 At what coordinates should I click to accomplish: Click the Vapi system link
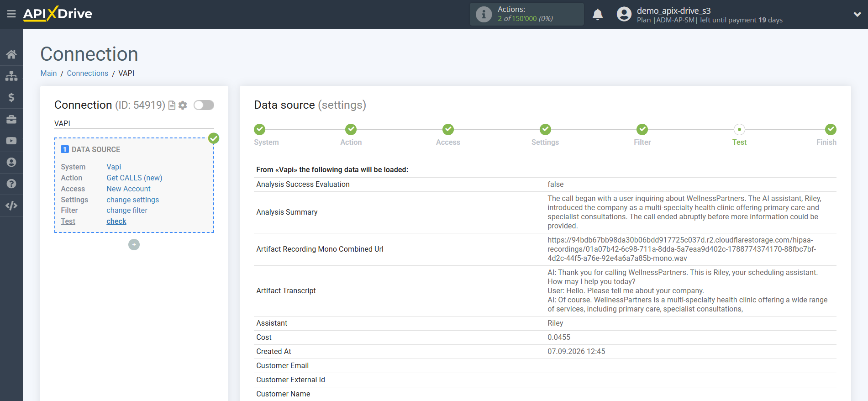[x=114, y=167]
